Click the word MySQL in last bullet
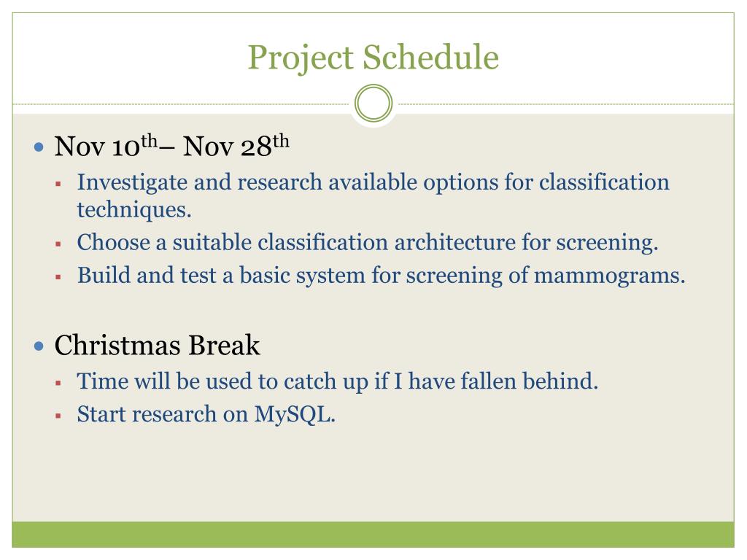This screenshot has width=747, height=560. 292,414
